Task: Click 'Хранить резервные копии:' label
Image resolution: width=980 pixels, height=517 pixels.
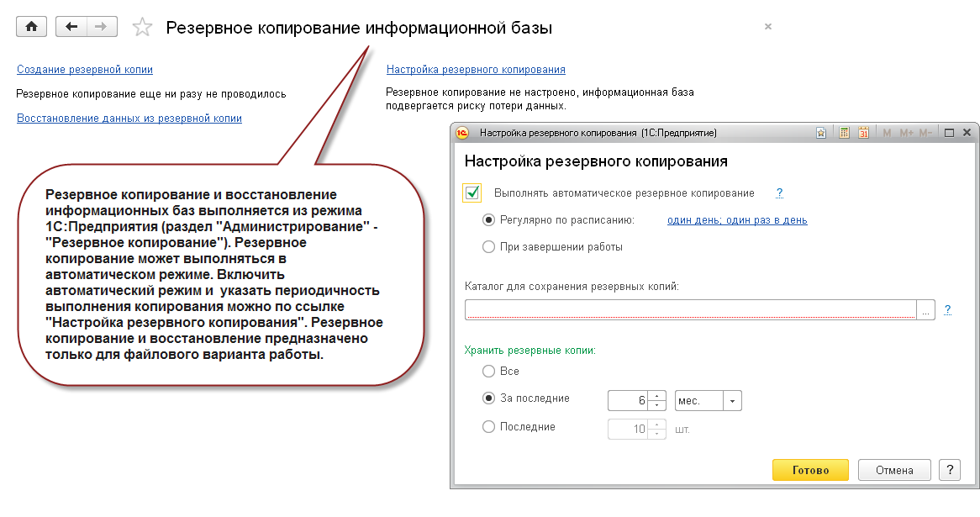Action: [x=530, y=350]
